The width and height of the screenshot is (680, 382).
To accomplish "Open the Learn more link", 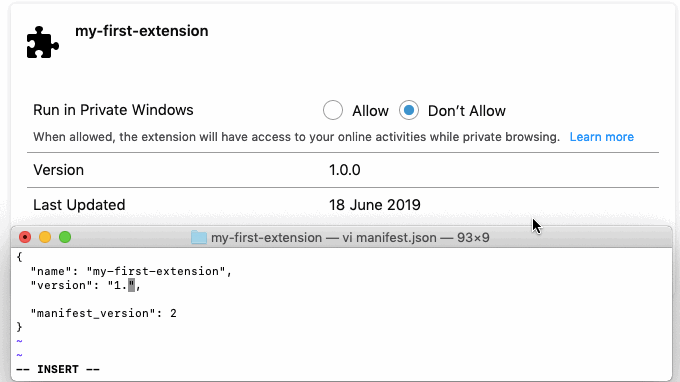I will (x=602, y=137).
